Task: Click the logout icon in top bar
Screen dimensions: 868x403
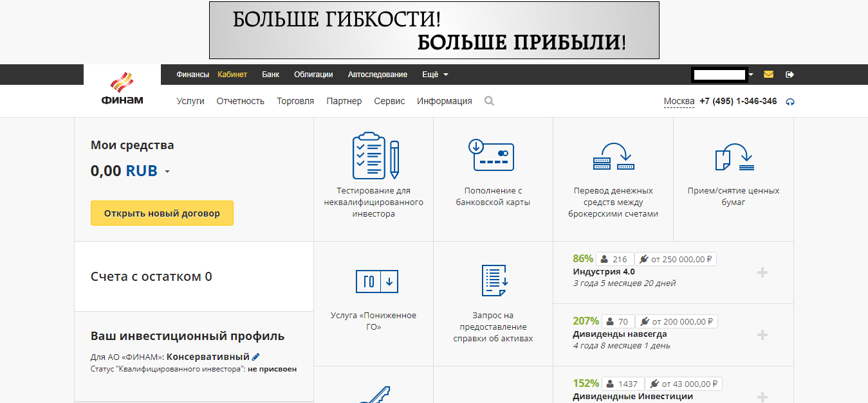Action: click(790, 75)
